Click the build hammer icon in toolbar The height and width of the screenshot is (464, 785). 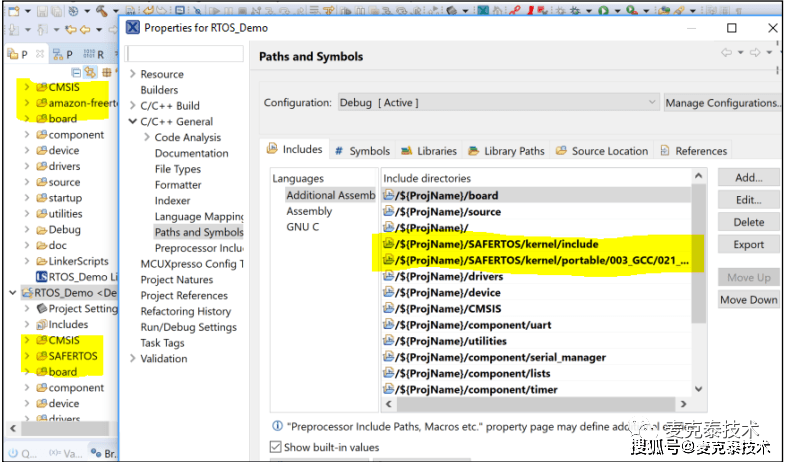point(101,11)
